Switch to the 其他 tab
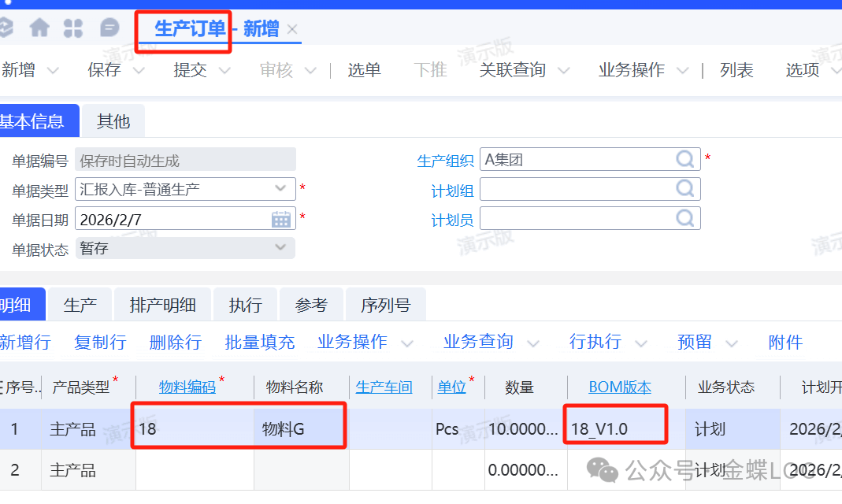The width and height of the screenshot is (842, 504). (x=113, y=121)
